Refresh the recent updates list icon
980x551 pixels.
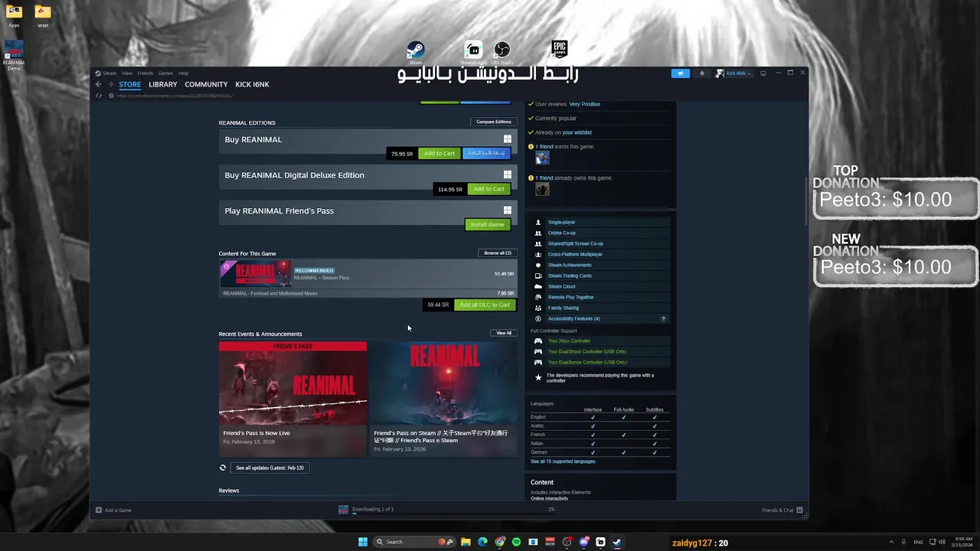(x=223, y=468)
